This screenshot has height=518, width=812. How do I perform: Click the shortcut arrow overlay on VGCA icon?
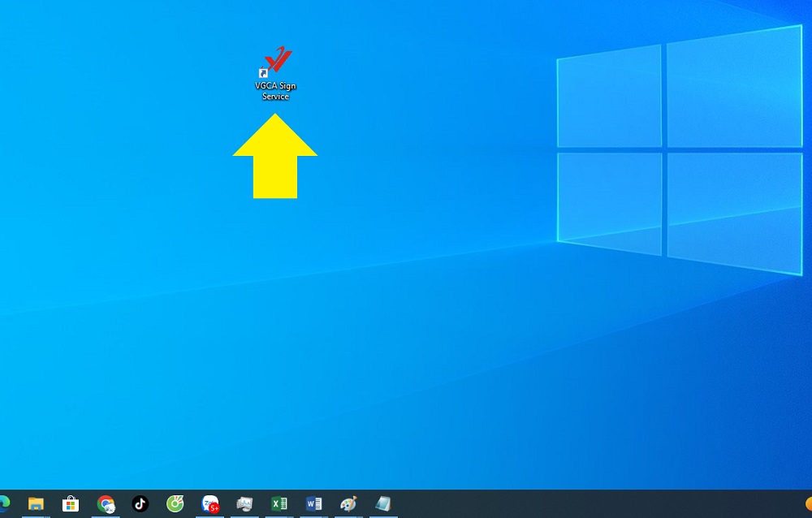coord(263,73)
